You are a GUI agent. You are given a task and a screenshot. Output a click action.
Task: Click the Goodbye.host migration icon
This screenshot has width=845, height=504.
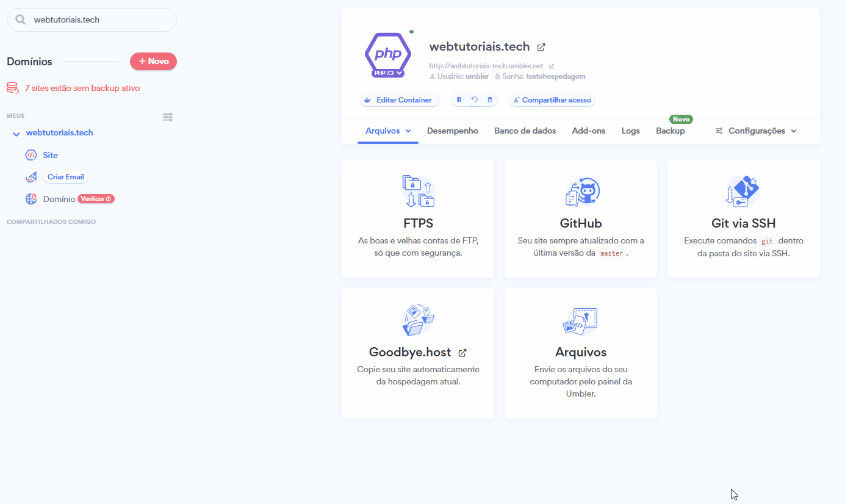[x=418, y=320]
